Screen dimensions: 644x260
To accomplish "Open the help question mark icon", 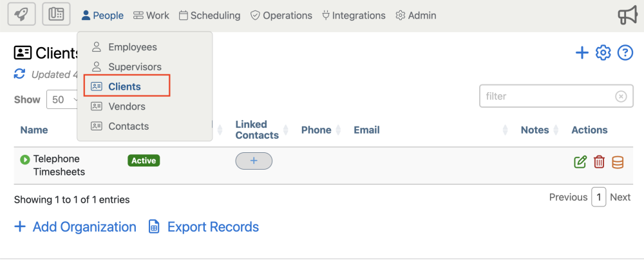I will pyautogui.click(x=625, y=53).
